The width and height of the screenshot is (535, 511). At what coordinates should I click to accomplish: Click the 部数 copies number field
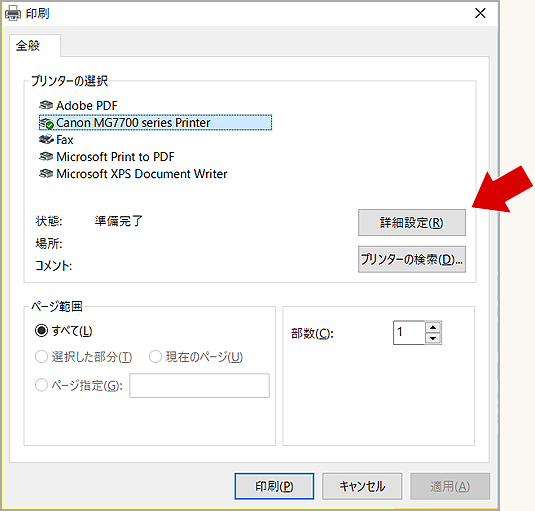point(409,333)
